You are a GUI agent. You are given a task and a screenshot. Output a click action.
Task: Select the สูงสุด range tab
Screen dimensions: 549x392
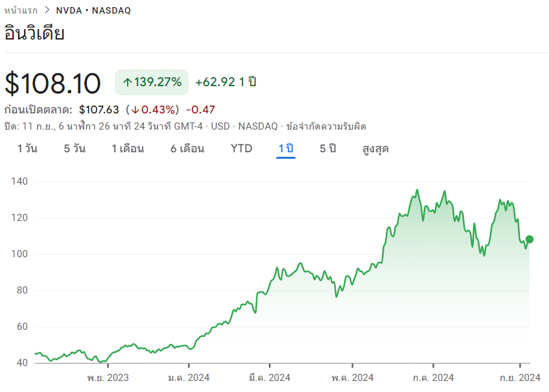click(375, 149)
